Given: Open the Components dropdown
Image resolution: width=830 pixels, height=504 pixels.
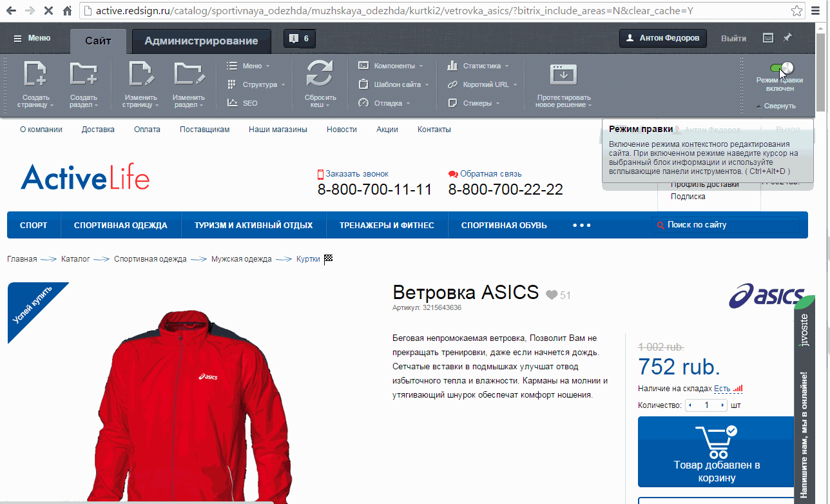Looking at the screenshot, I should [391, 66].
